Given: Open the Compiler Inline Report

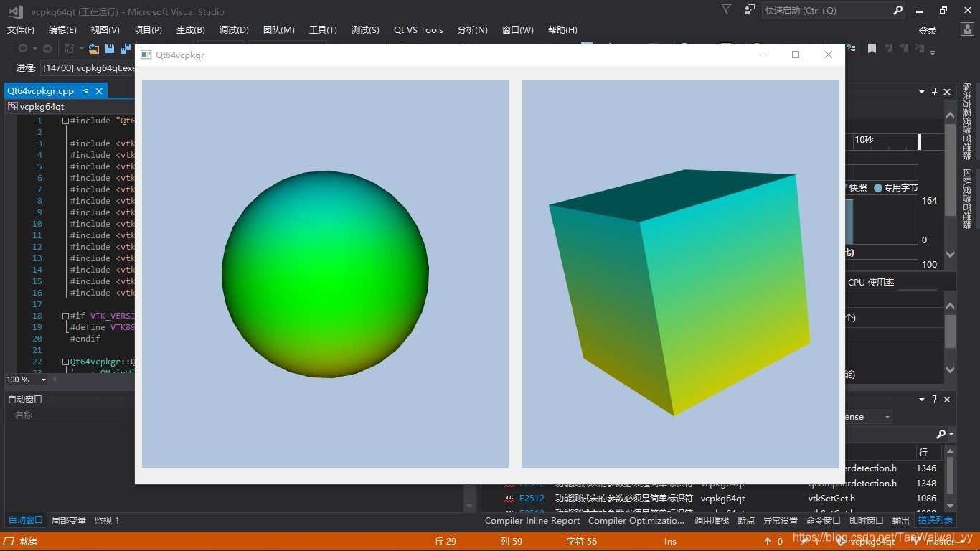Looking at the screenshot, I should point(532,520).
